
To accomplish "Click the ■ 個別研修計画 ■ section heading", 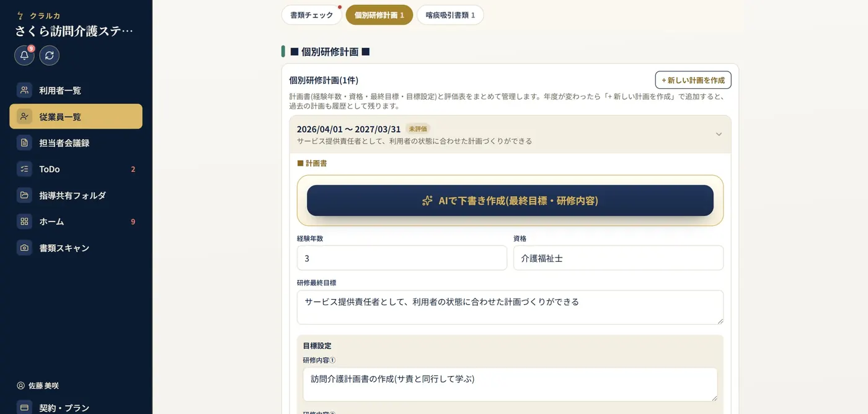I will [330, 52].
